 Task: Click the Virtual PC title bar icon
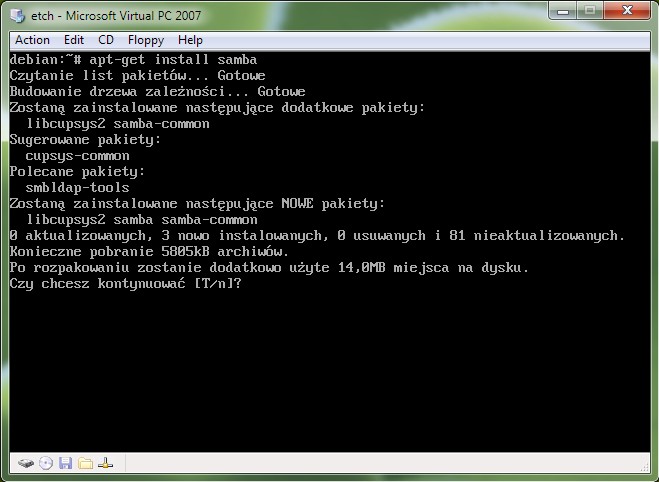tap(18, 16)
